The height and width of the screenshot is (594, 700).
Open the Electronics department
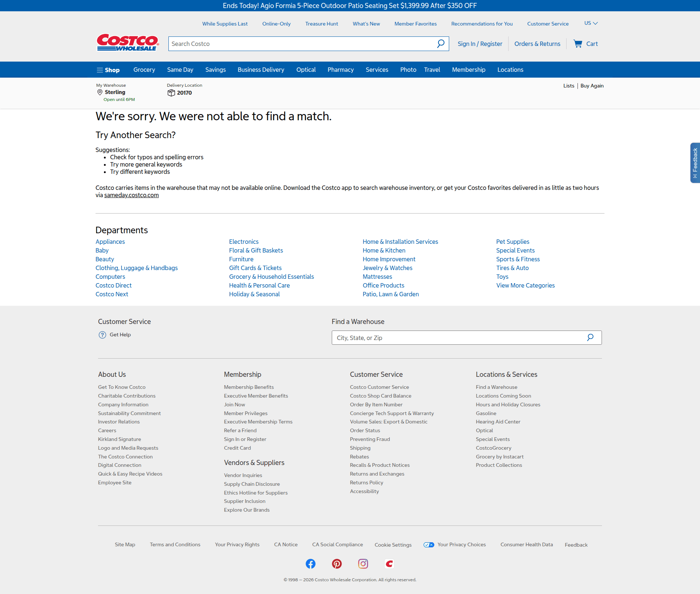(x=244, y=242)
